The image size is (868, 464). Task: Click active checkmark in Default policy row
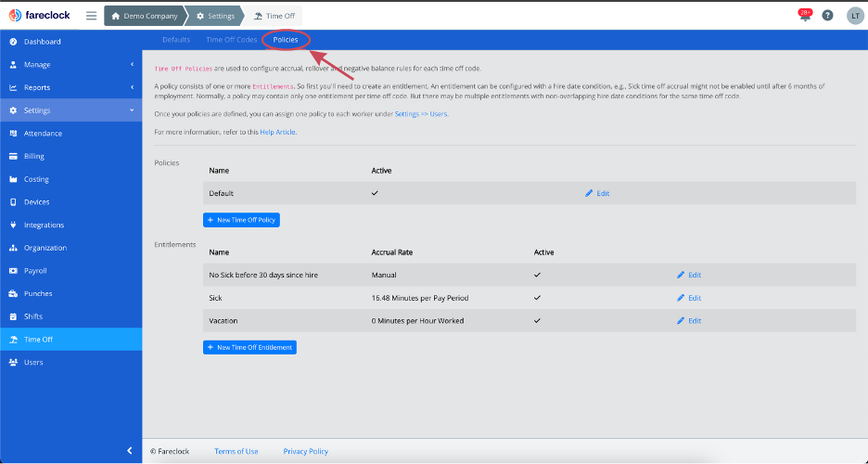tap(375, 193)
